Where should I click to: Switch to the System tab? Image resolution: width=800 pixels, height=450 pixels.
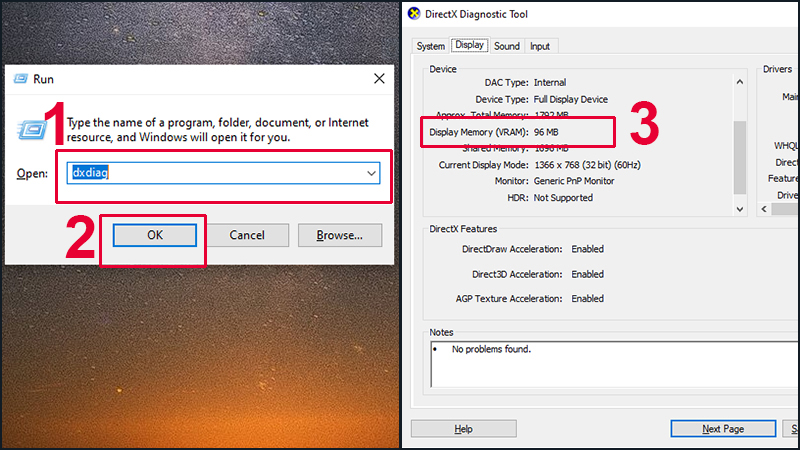click(431, 46)
